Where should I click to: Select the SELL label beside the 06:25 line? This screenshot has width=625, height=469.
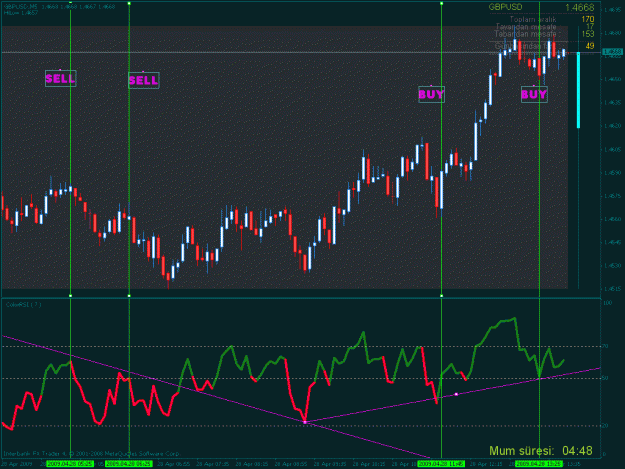[143, 80]
